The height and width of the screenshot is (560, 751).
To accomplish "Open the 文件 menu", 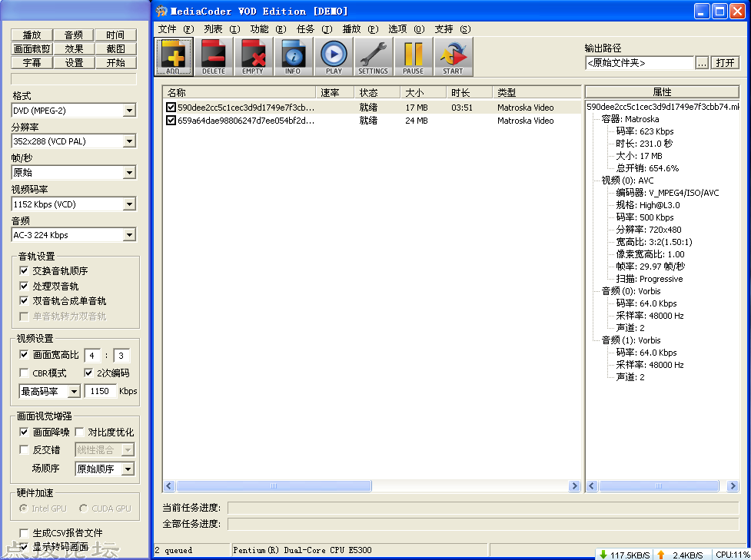I will coord(174,29).
